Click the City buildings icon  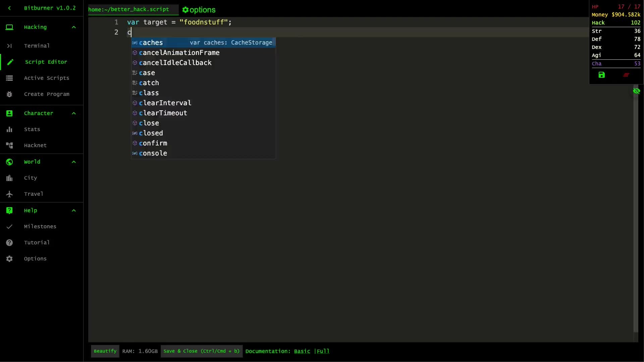point(9,178)
